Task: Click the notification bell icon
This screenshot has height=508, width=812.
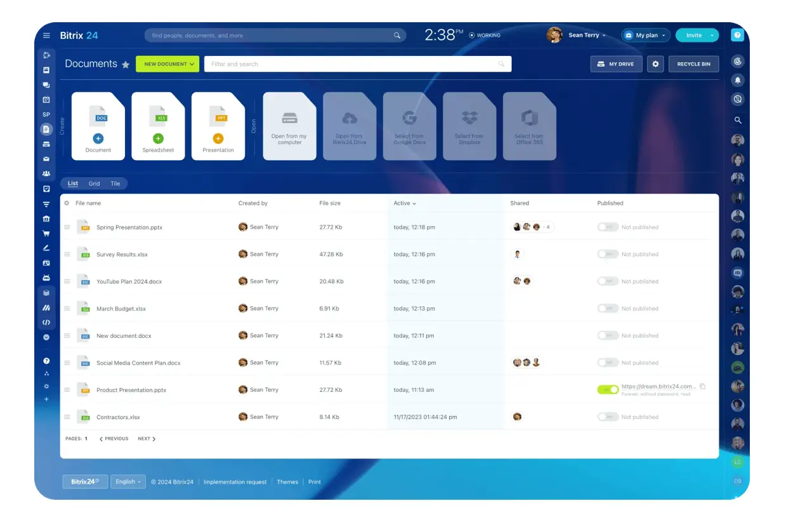Action: [737, 80]
